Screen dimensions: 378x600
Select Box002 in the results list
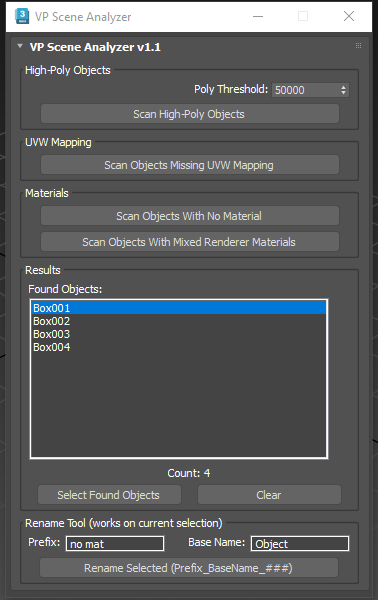179,321
